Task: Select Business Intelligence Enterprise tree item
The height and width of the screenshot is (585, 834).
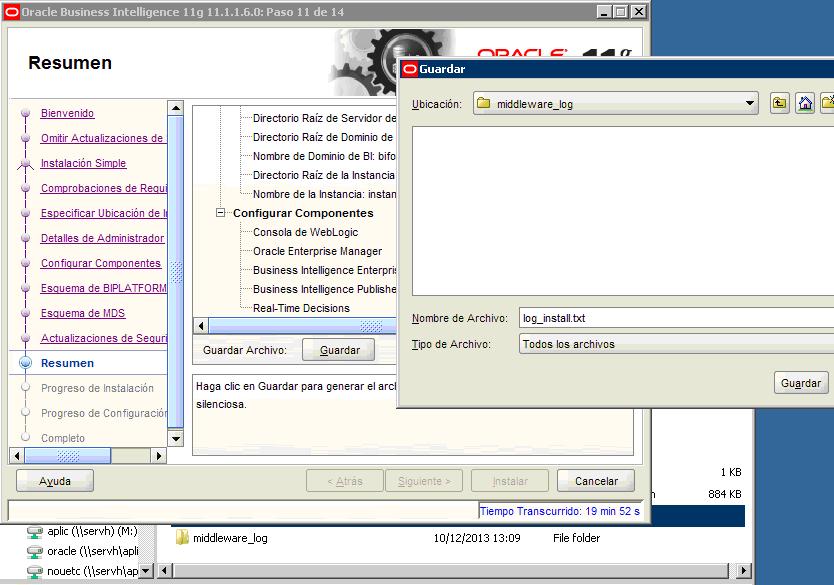Action: [x=324, y=270]
